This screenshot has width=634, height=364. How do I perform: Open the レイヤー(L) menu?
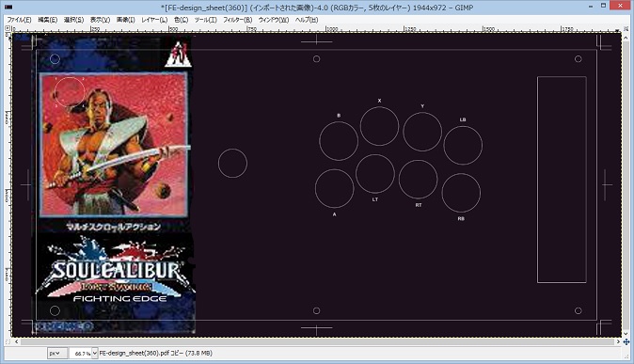coord(154,20)
